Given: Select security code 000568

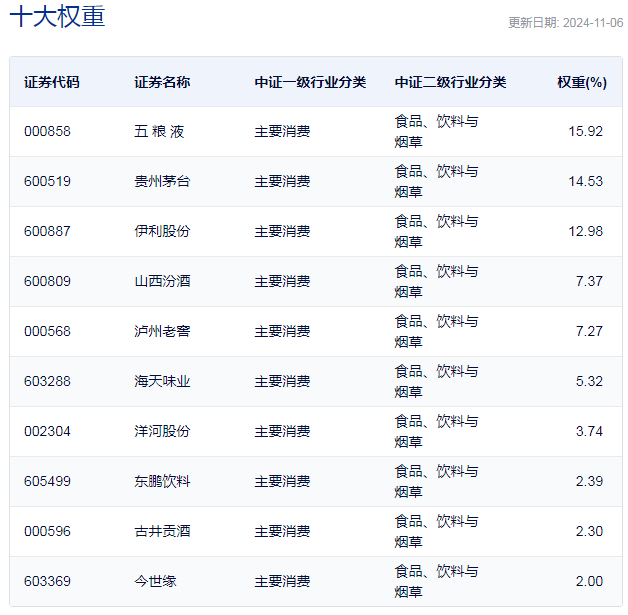Looking at the screenshot, I should pyautogui.click(x=47, y=332).
